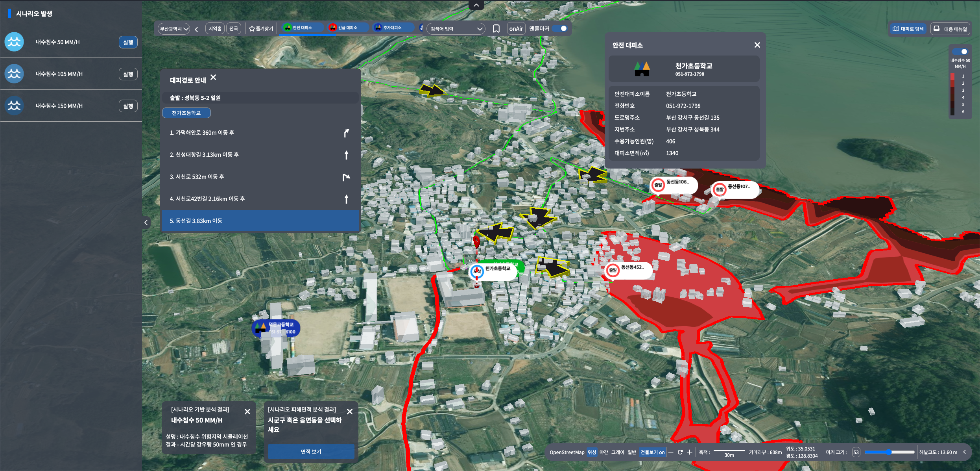Zoom in with the plus icon
Screen dimensions: 980x471
[x=690, y=452]
